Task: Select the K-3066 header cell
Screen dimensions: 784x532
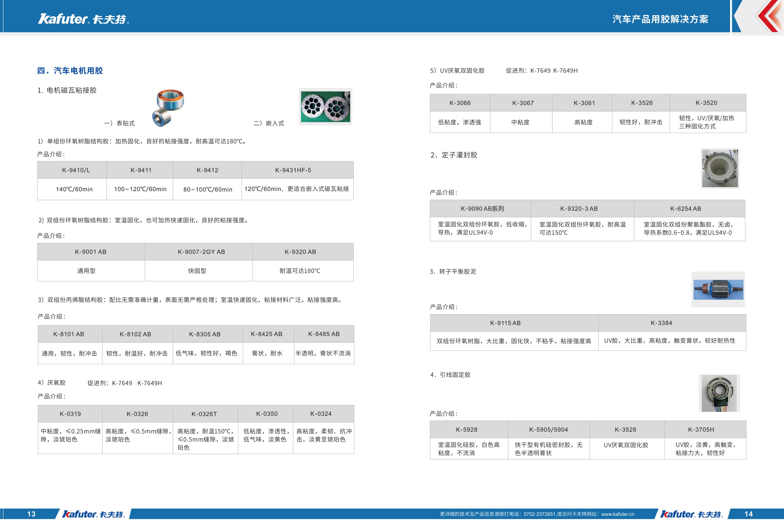Action: point(460,103)
